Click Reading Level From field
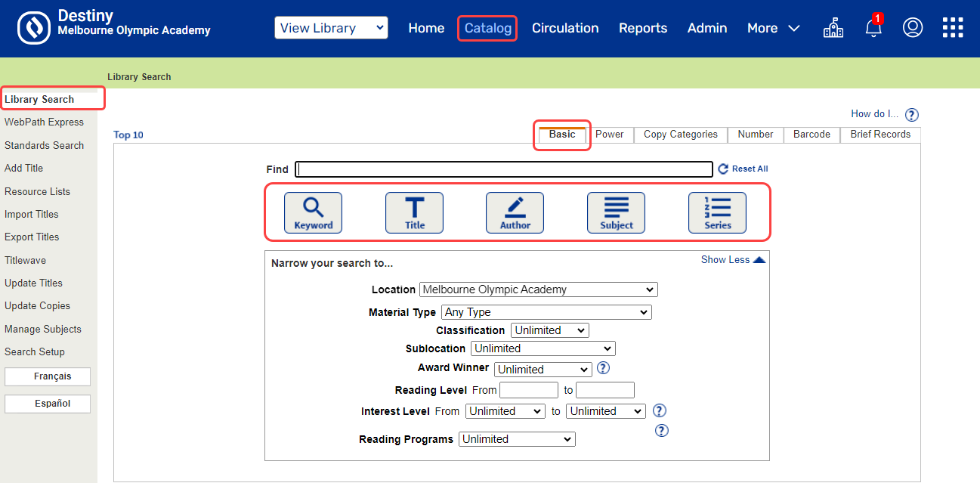980x483 pixels. [529, 390]
